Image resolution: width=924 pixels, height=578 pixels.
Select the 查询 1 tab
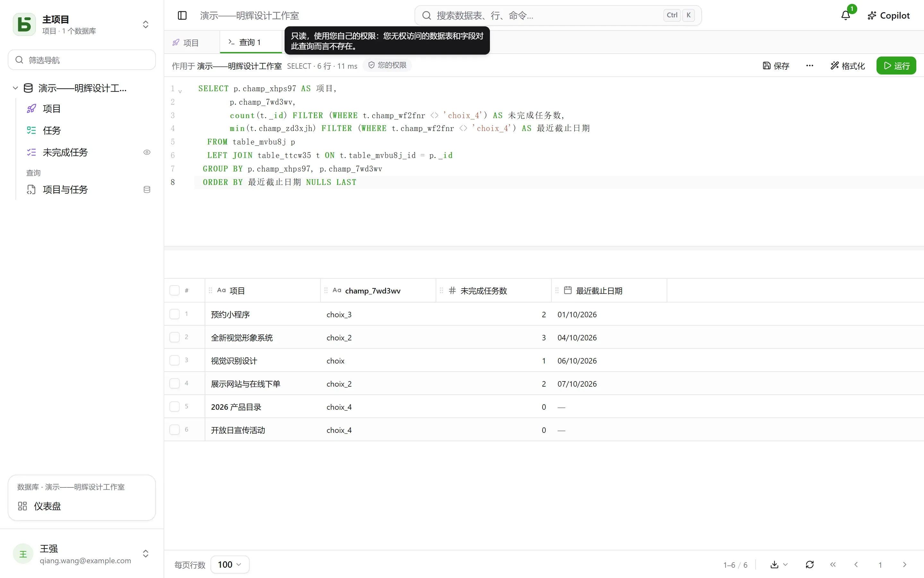pos(251,42)
